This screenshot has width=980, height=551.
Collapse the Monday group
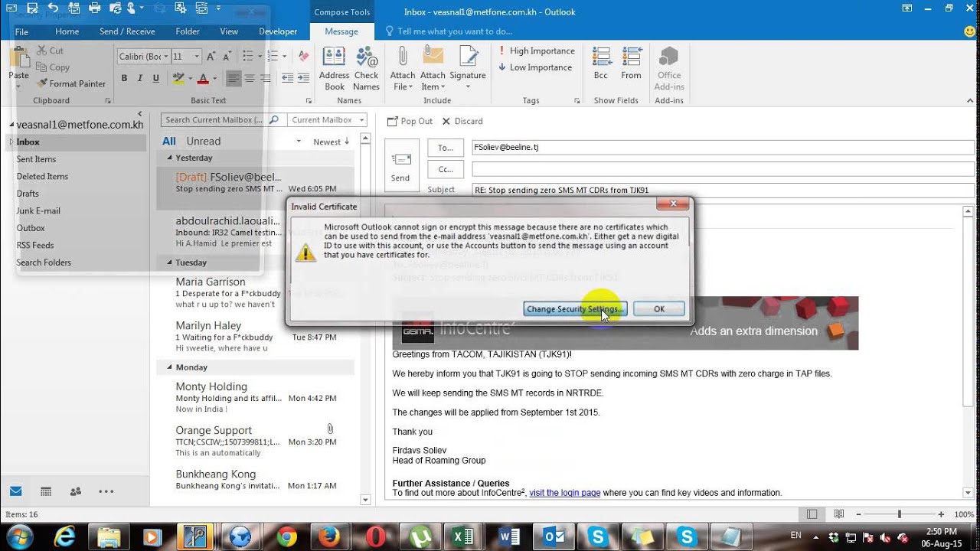pos(170,367)
